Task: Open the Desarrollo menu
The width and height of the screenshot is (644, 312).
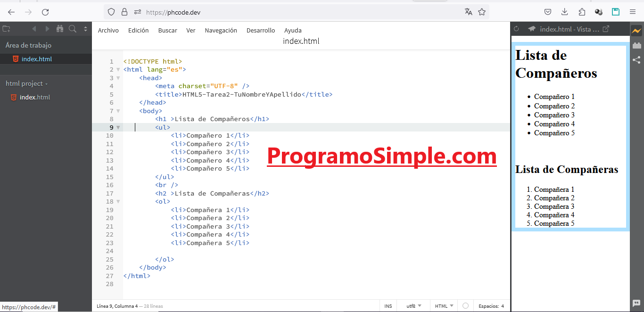Action: (261, 30)
